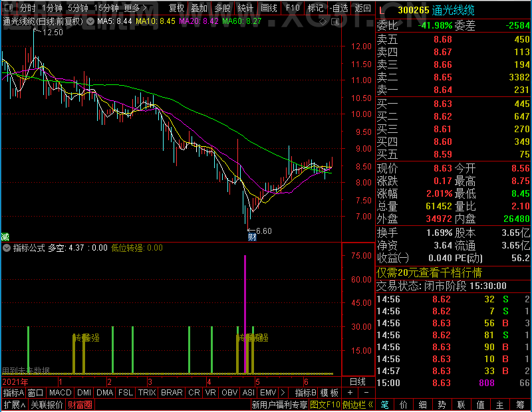This screenshot has width=532, height=412.
Task: Select the 指标A tab
Action: pyautogui.click(x=13, y=393)
